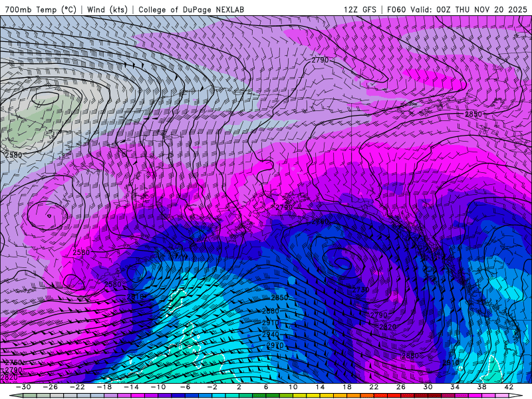This screenshot has height=399, width=532.
Task: Click the 42 value on the color scale
Action: click(x=508, y=387)
